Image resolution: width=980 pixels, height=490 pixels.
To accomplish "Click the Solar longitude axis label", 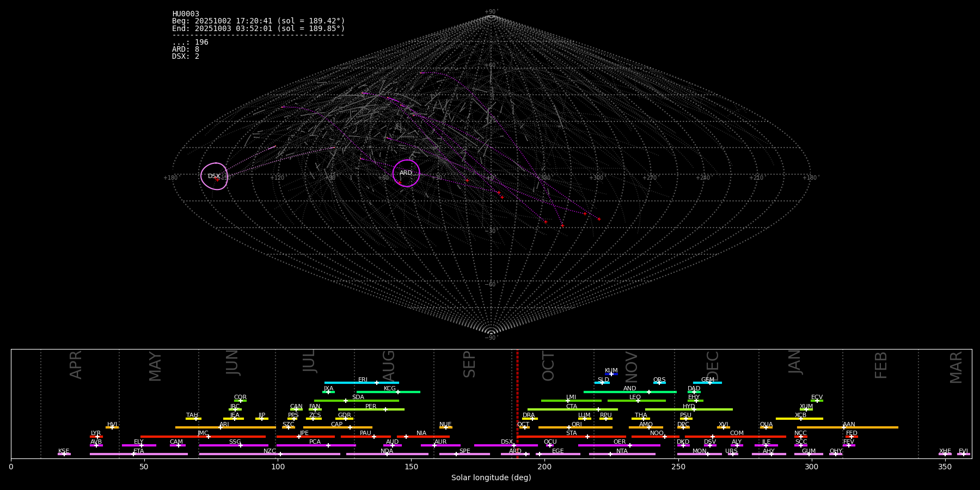I will [491, 478].
